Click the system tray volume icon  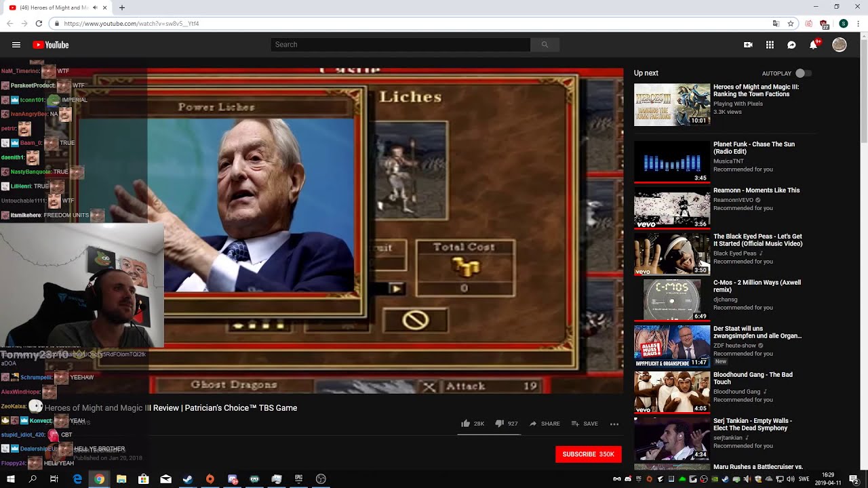point(791,479)
